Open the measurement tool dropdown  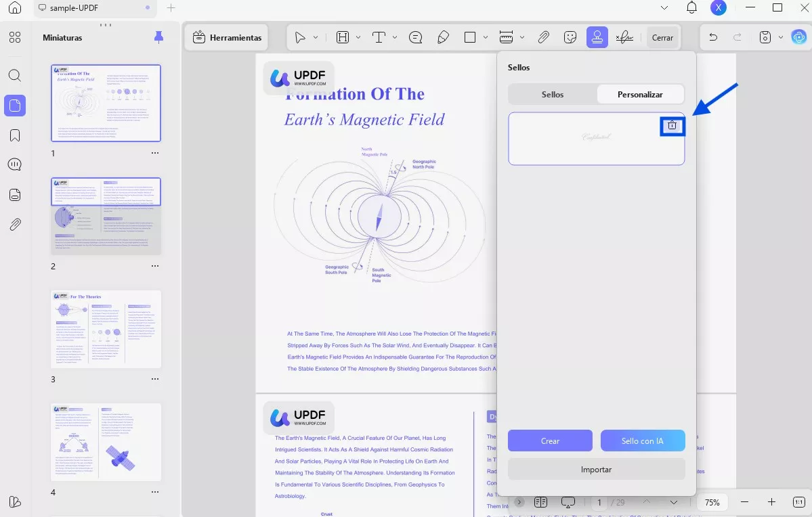(522, 37)
